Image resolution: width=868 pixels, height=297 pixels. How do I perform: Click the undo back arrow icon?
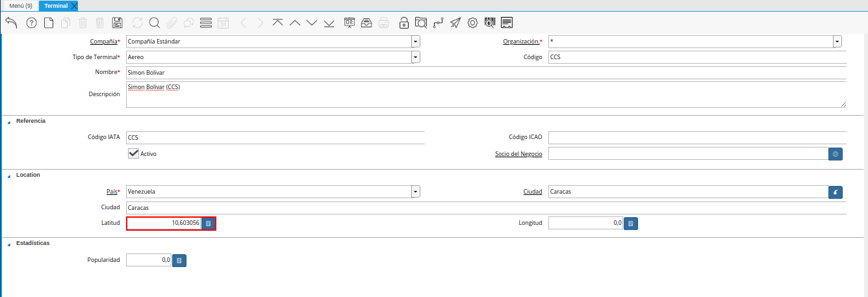coord(11,23)
